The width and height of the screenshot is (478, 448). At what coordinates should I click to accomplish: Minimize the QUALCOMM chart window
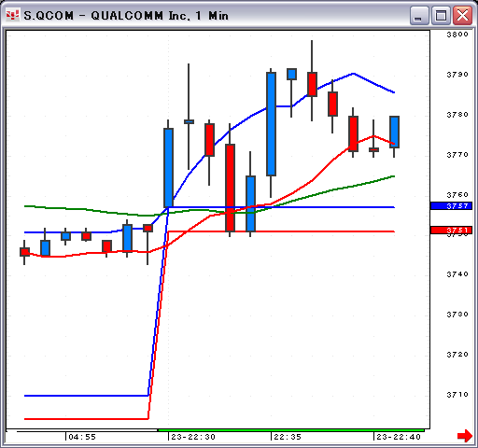(x=419, y=15)
